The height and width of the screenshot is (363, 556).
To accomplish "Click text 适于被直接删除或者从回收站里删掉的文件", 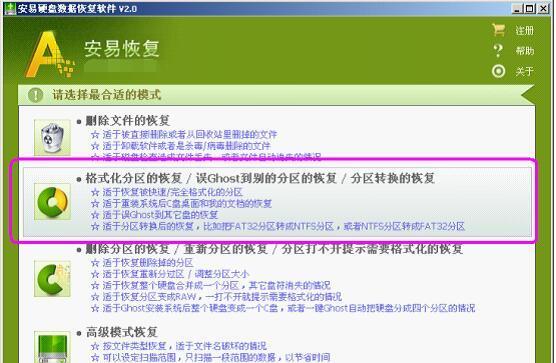I will click(190, 135).
